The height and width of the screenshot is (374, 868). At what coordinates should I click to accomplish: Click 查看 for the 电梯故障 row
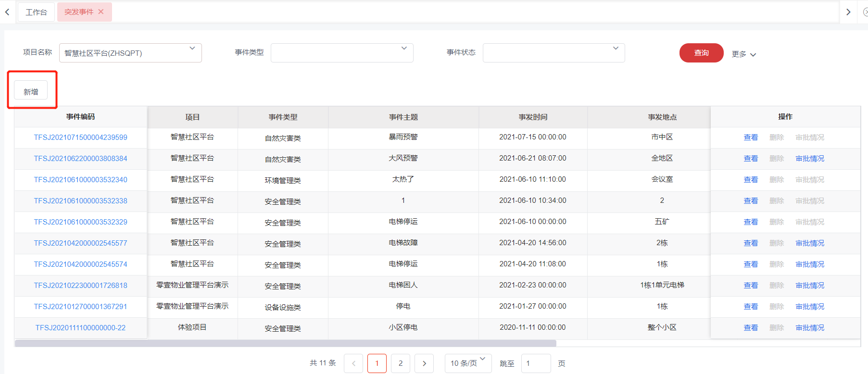751,243
